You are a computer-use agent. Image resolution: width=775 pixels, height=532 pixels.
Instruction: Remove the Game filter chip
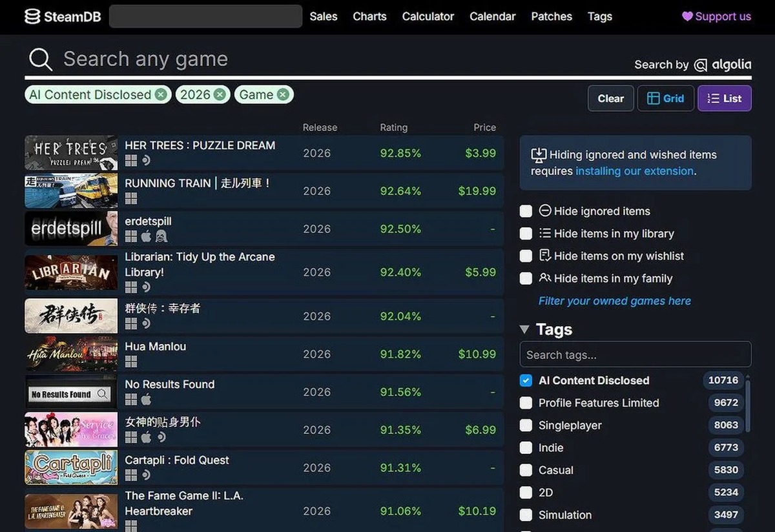point(283,95)
